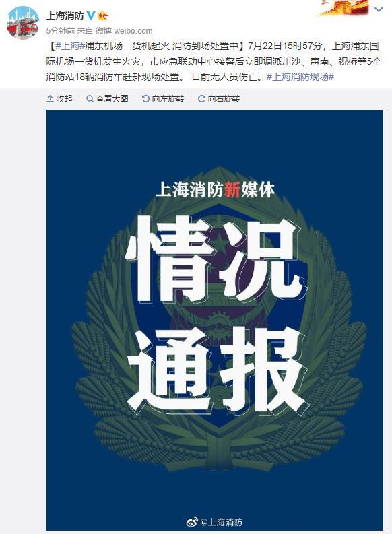The image size is (392, 534).
Task: Click the @上海消防 watermark in image
Action: [215, 522]
